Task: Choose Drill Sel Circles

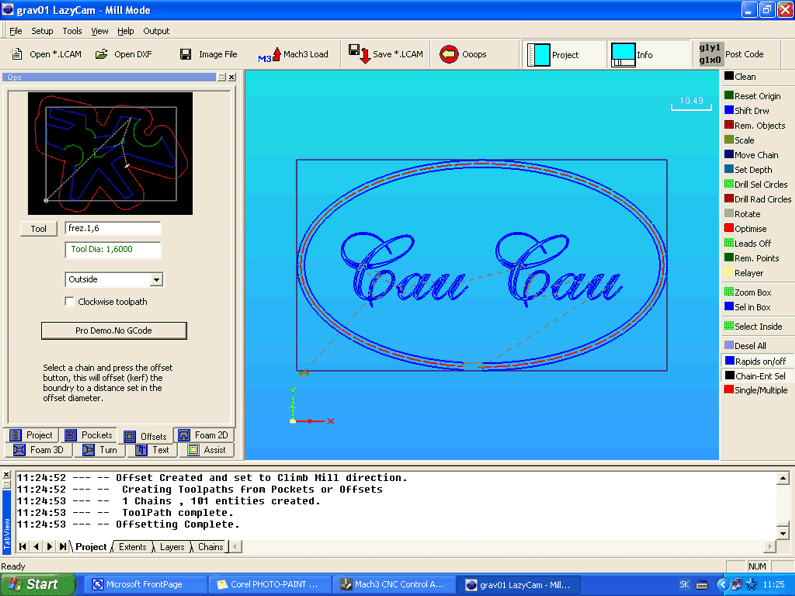Action: pos(755,184)
